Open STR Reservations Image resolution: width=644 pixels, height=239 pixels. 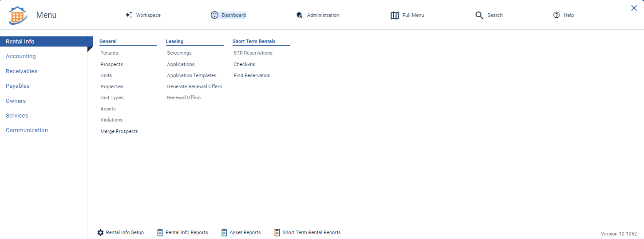(253, 53)
